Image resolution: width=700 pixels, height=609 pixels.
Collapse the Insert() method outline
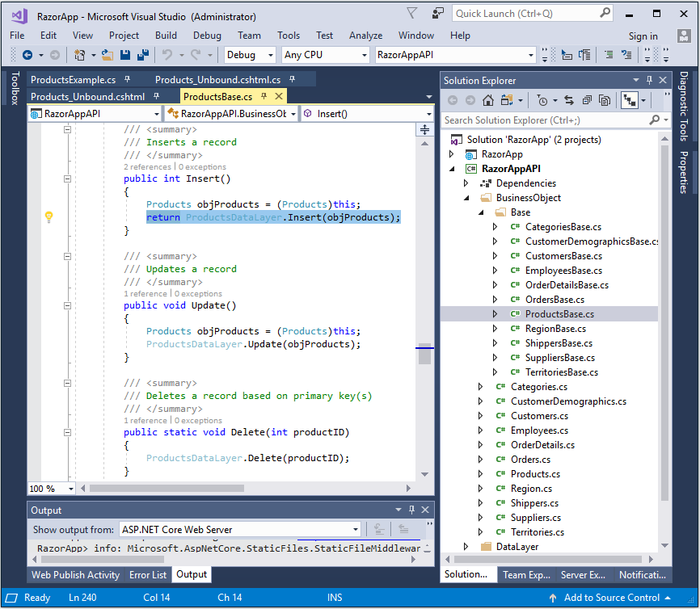pos(67,178)
